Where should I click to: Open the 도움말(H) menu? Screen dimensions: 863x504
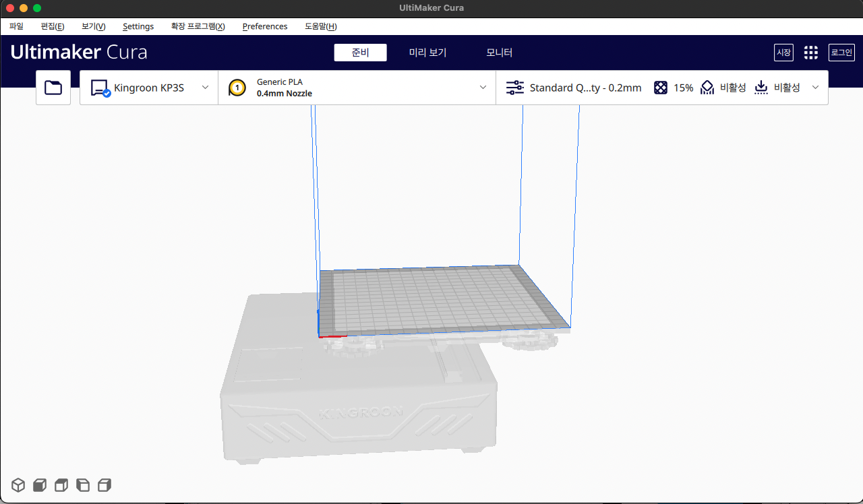tap(321, 26)
